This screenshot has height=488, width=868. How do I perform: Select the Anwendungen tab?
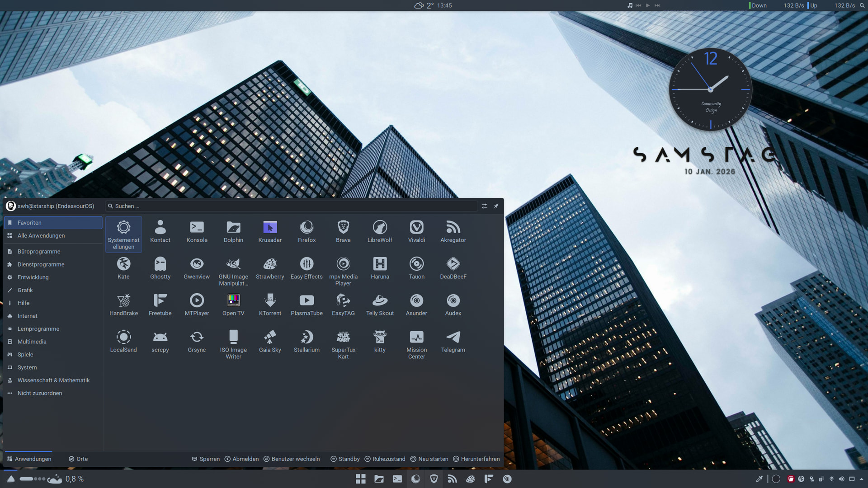29,459
